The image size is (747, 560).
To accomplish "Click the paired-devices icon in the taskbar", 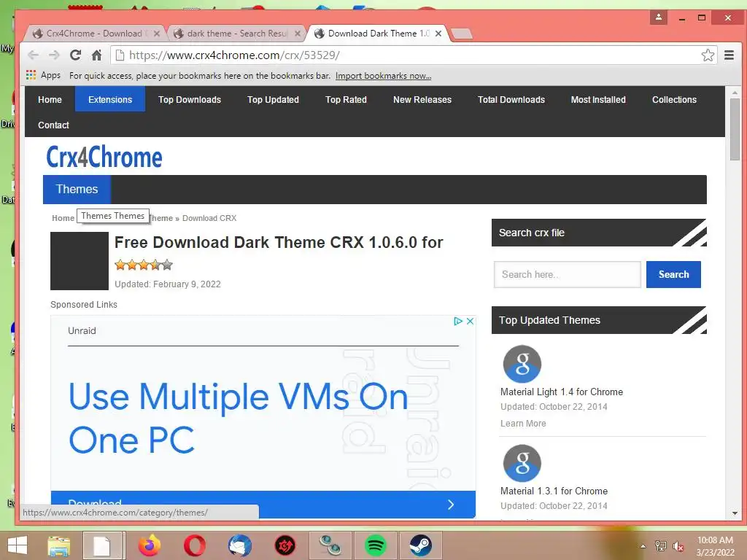I will [330, 545].
